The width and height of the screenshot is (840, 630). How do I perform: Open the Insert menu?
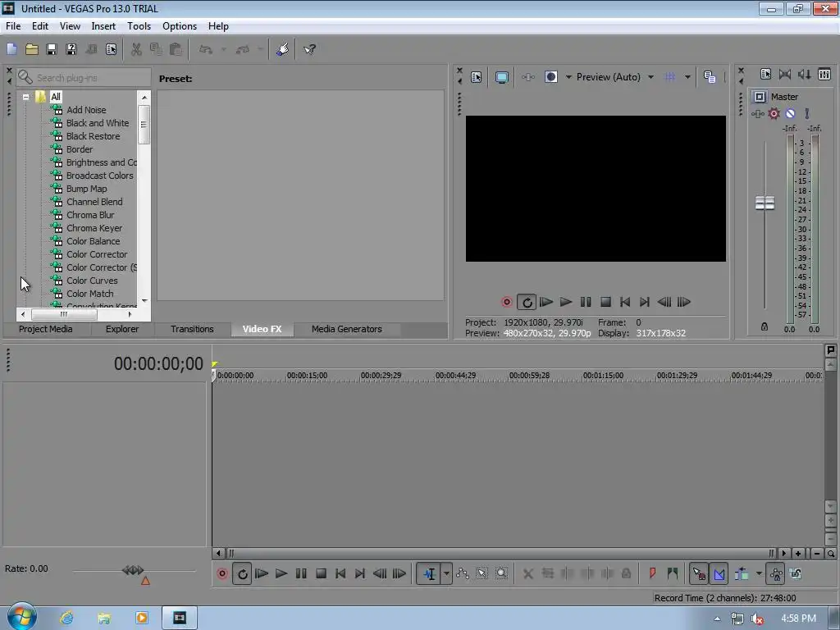103,26
